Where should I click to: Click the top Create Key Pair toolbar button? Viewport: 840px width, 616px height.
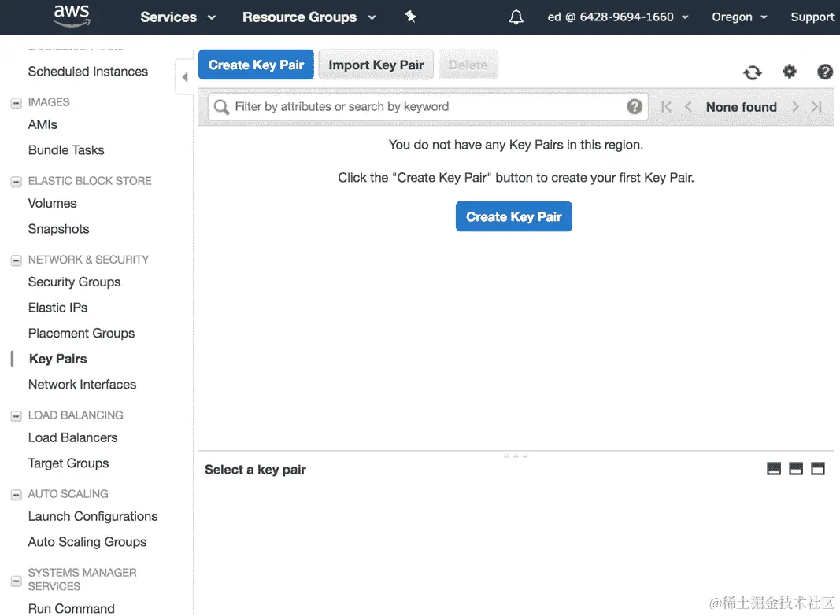pos(256,65)
